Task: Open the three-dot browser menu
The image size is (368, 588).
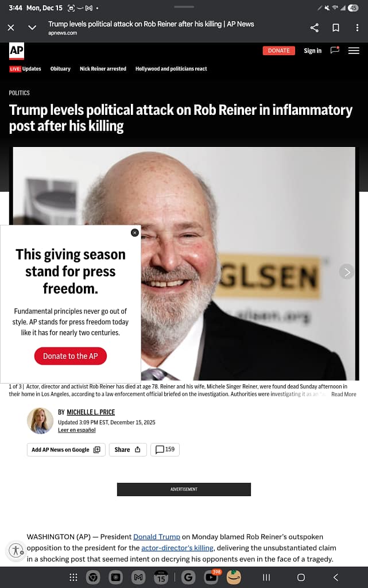Action: click(x=357, y=28)
